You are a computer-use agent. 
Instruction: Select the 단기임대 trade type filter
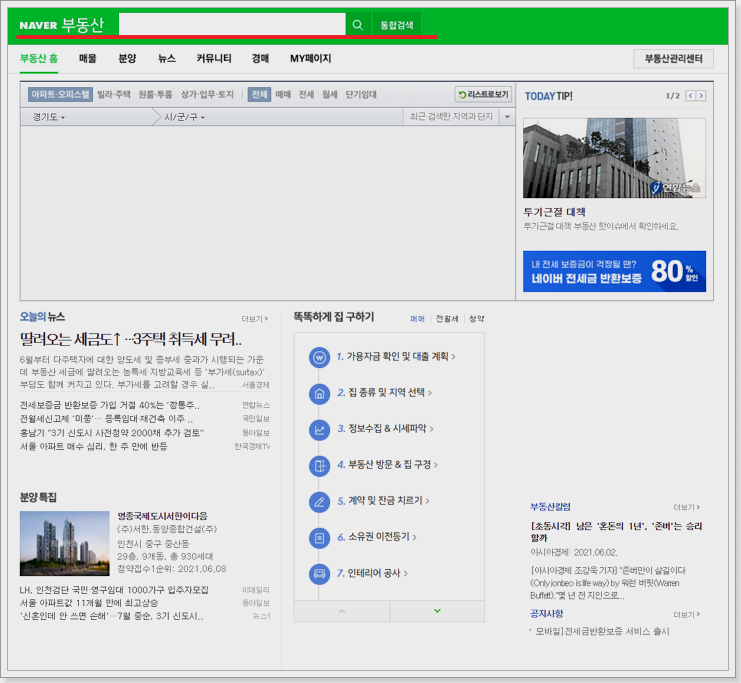[x=361, y=95]
